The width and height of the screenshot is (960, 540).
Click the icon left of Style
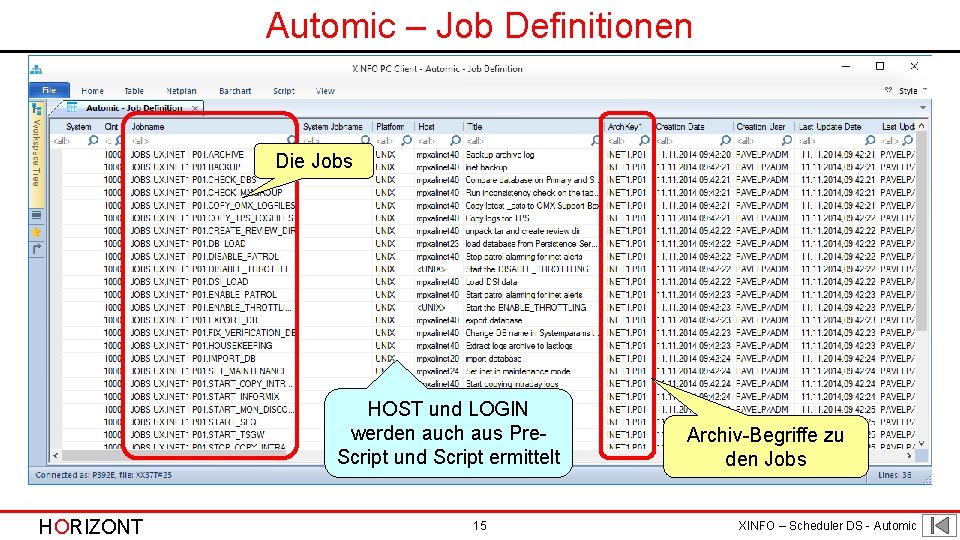(888, 90)
